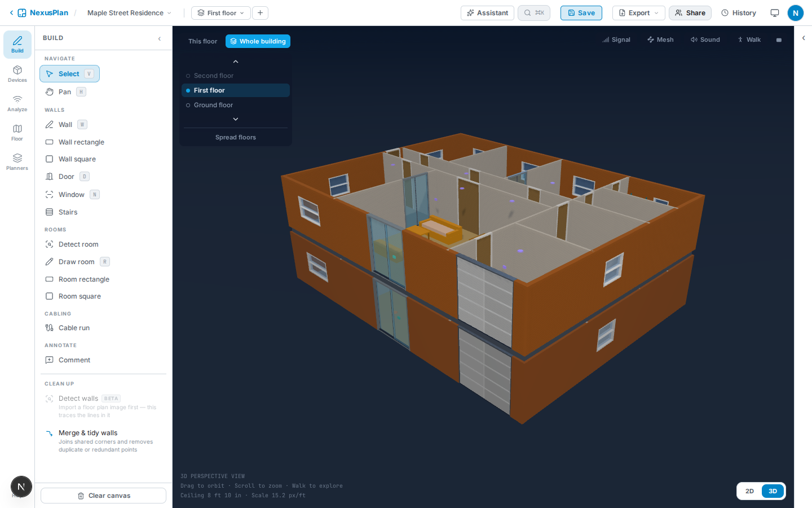Toggle the Sound overlay
This screenshot has width=812, height=508.
pos(705,40)
